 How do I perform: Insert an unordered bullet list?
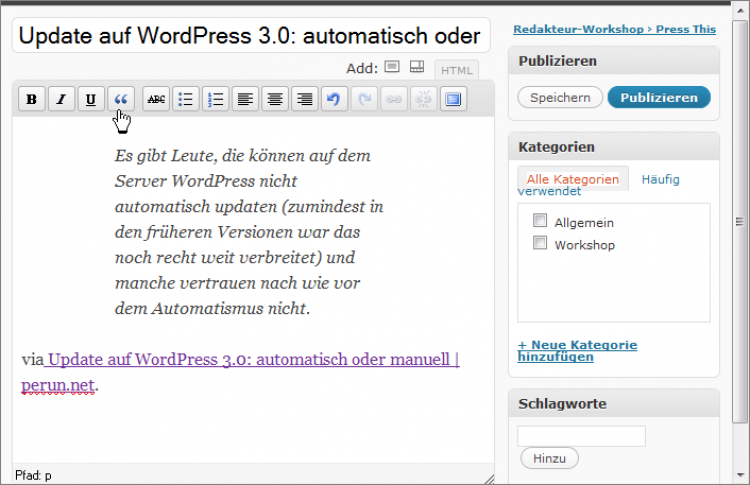pyautogui.click(x=186, y=99)
